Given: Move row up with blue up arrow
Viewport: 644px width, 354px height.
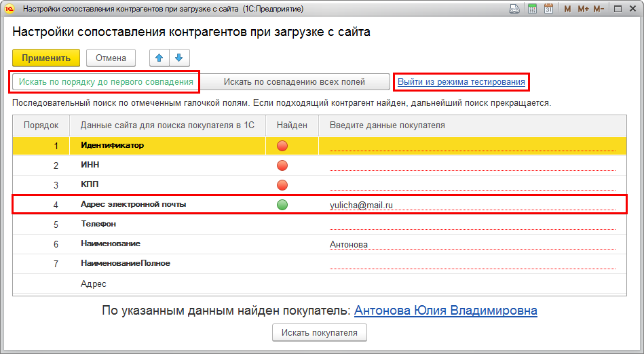Looking at the screenshot, I should click(159, 58).
